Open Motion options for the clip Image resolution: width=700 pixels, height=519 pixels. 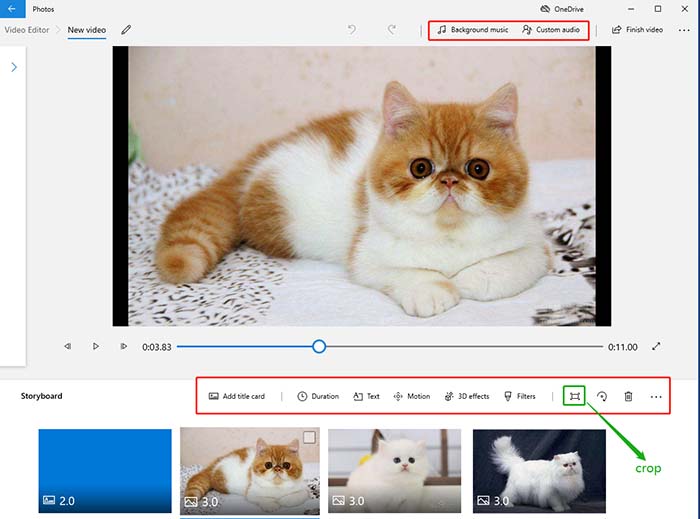click(x=412, y=396)
